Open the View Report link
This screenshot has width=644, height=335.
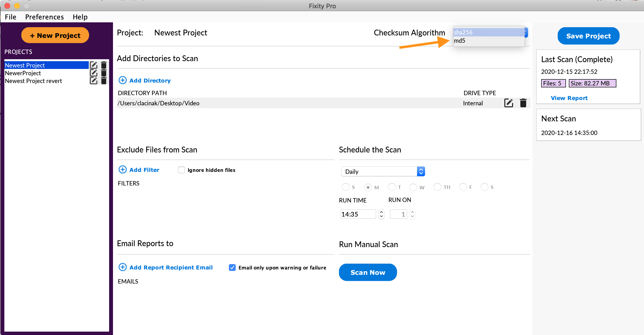(569, 98)
